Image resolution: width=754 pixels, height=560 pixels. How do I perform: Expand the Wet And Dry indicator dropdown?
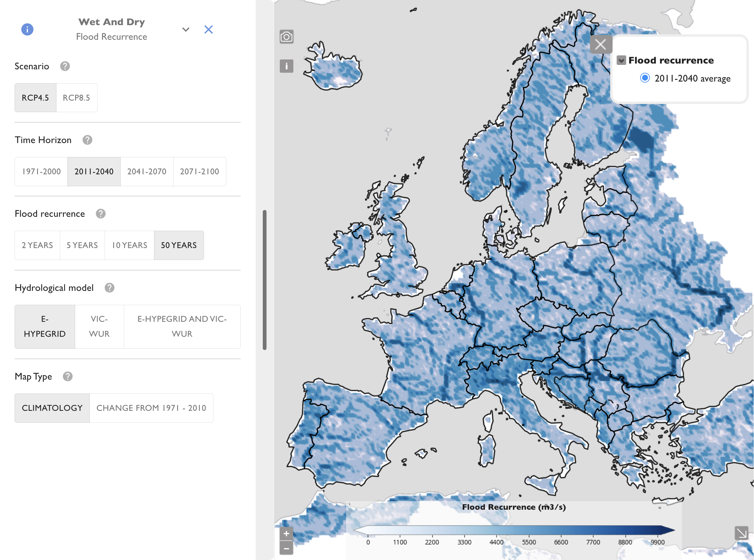[x=186, y=30]
